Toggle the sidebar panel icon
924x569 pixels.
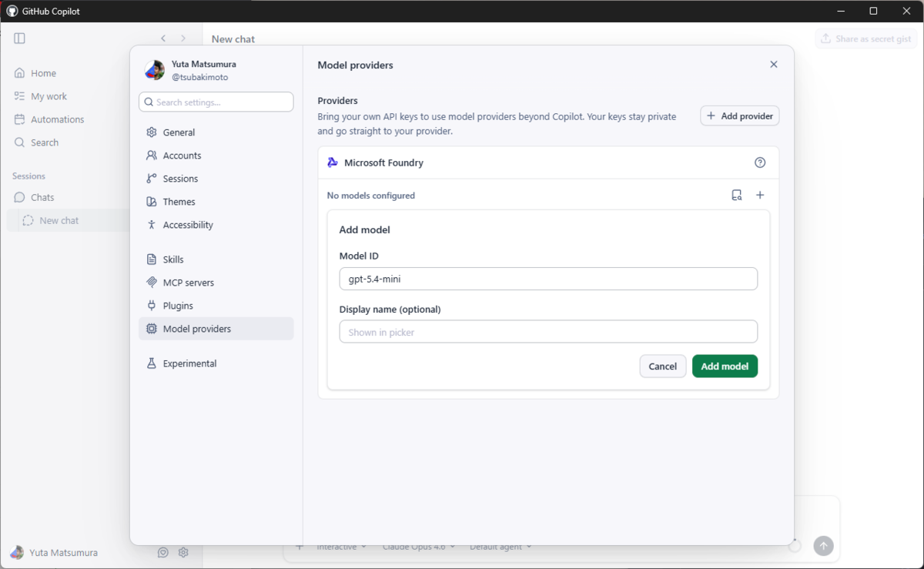pyautogui.click(x=20, y=38)
